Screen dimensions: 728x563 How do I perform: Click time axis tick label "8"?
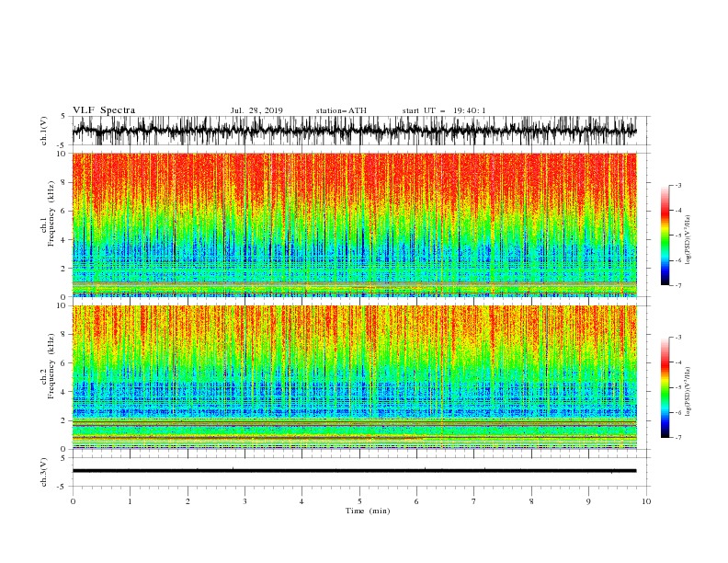click(x=531, y=501)
